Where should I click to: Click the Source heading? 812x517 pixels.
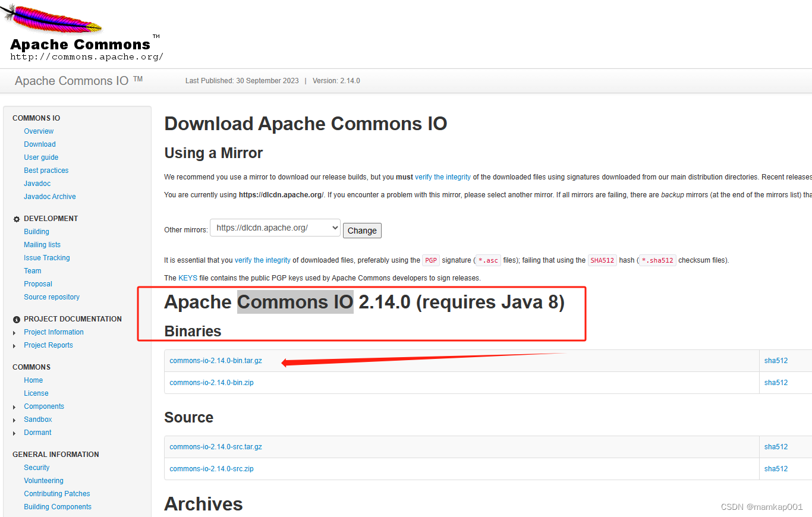click(x=189, y=417)
